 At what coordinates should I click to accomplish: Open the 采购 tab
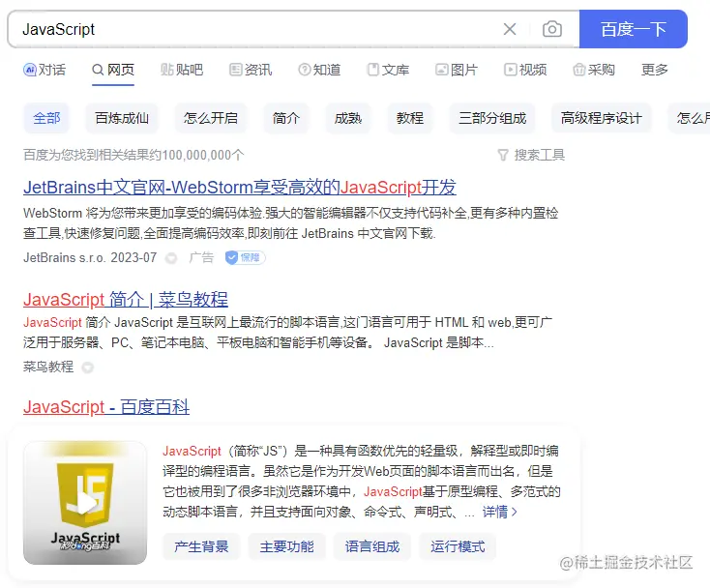[594, 70]
